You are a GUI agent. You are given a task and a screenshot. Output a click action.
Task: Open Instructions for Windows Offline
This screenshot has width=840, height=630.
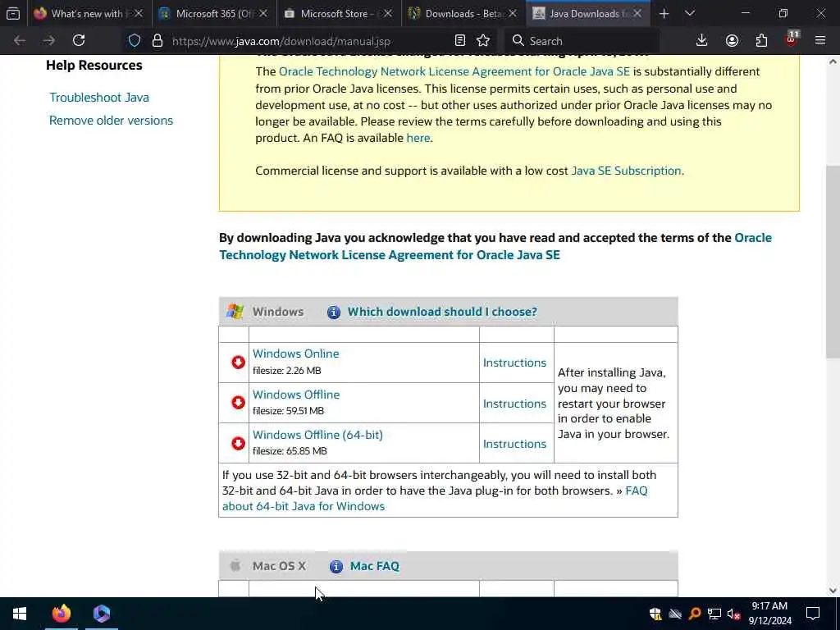click(x=514, y=404)
